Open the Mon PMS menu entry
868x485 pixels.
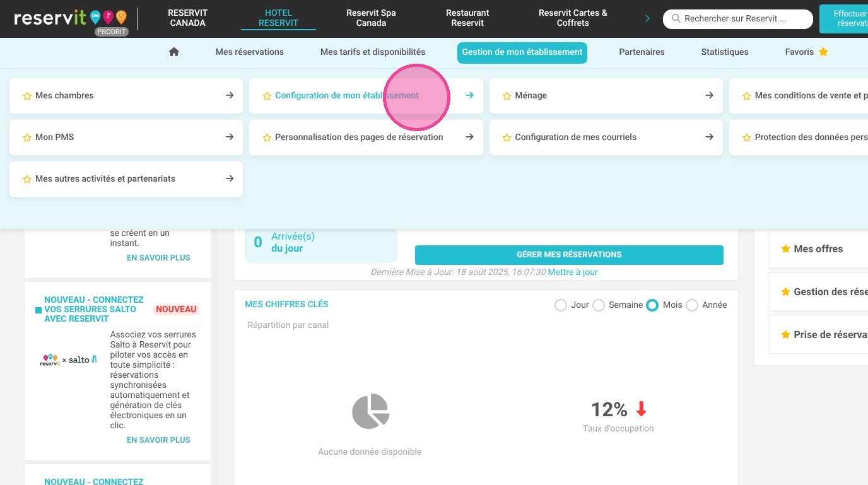click(126, 137)
